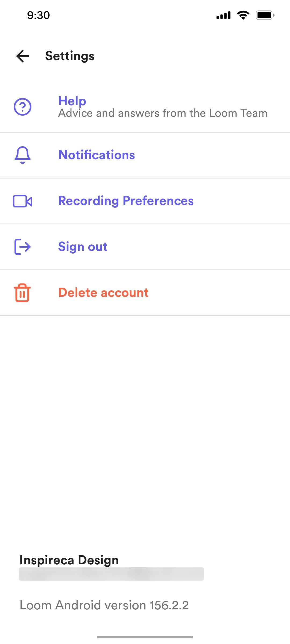This screenshot has width=290, height=644.
Task: Select Delete account
Action: pos(103,293)
